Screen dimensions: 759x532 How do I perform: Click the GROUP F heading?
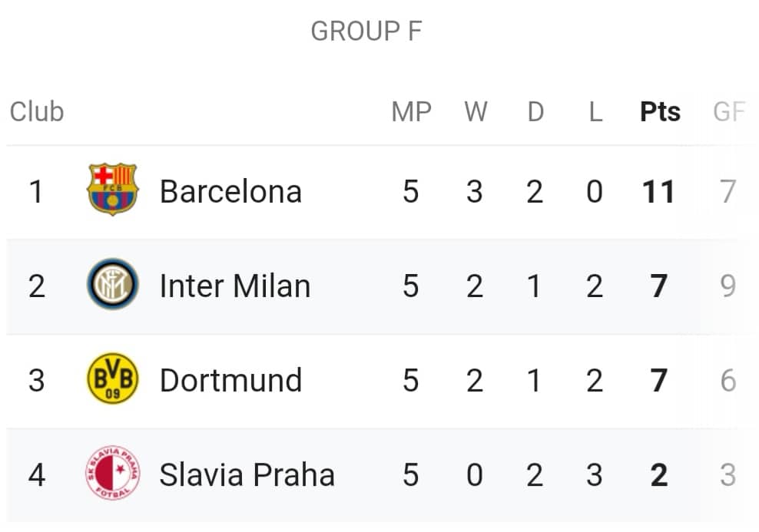[366, 31]
